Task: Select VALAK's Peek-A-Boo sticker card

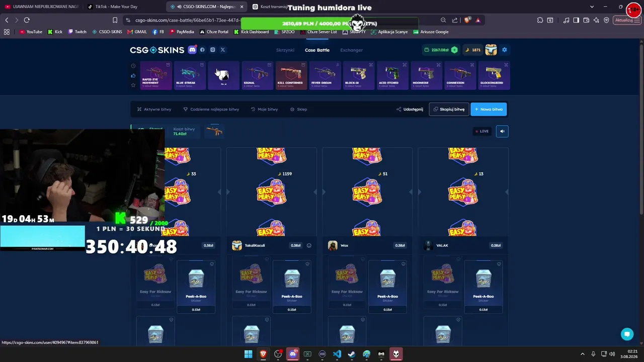Action: coord(484,287)
